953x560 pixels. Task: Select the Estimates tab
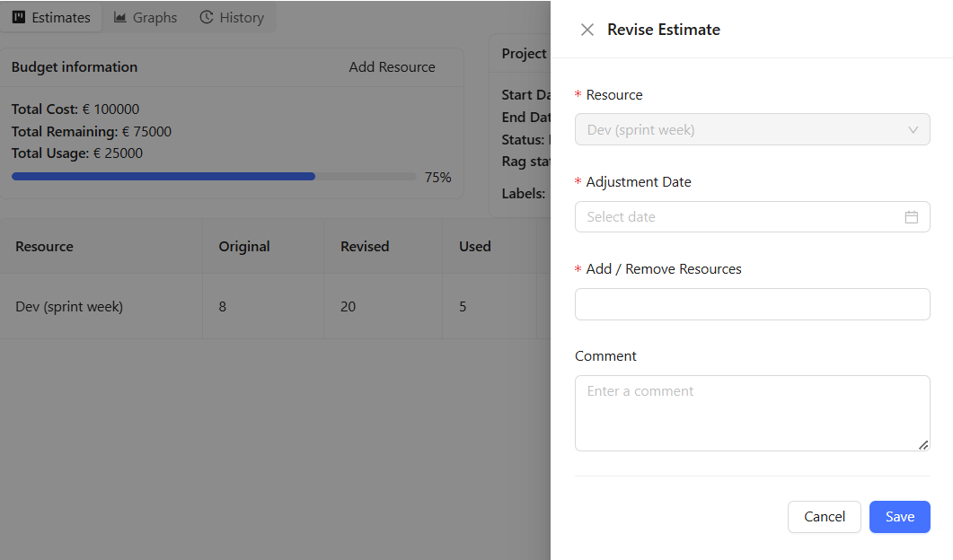[52, 18]
